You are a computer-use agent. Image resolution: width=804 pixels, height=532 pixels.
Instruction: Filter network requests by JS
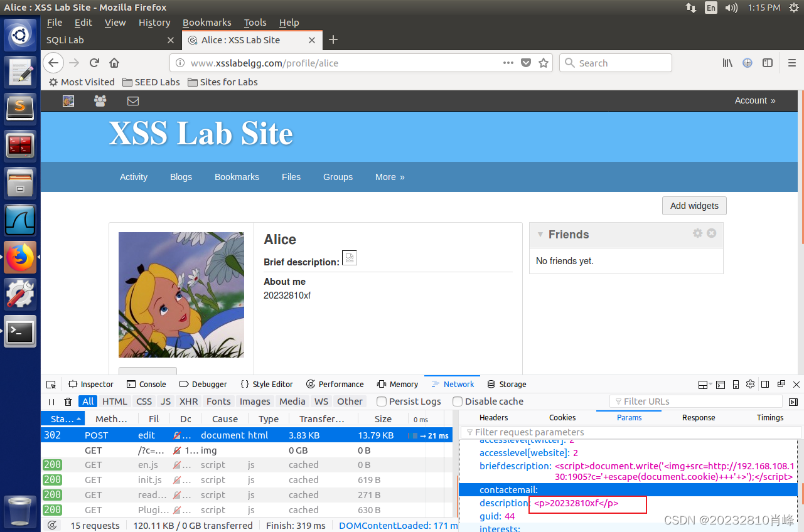(x=166, y=402)
